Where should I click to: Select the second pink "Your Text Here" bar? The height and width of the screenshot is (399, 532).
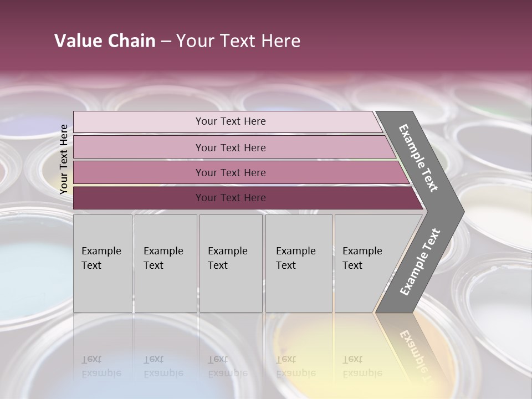point(230,147)
